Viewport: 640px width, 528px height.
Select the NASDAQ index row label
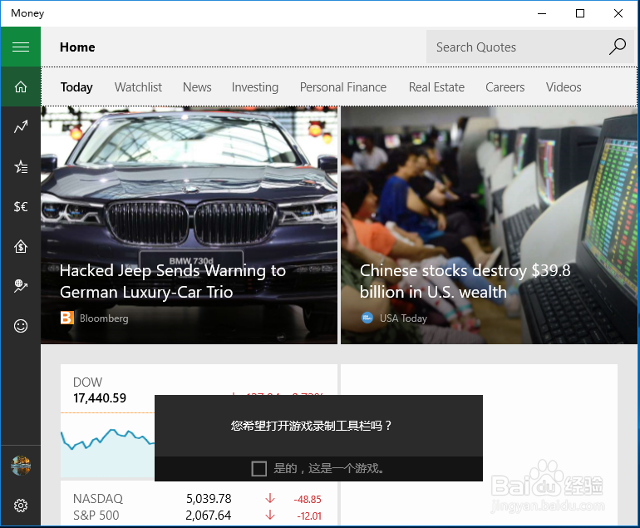[98, 499]
